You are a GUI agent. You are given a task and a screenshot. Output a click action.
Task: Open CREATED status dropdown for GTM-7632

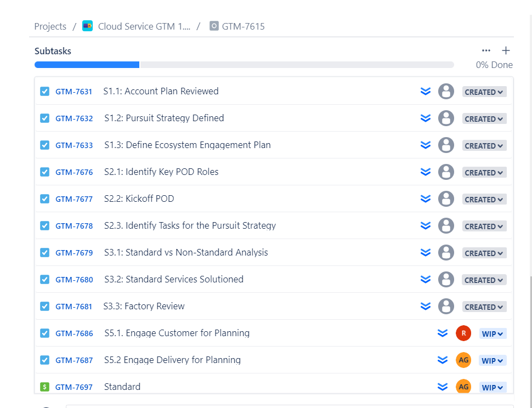484,118
